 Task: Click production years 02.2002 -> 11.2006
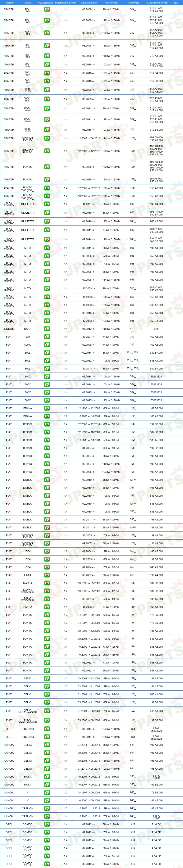coord(89,686)
